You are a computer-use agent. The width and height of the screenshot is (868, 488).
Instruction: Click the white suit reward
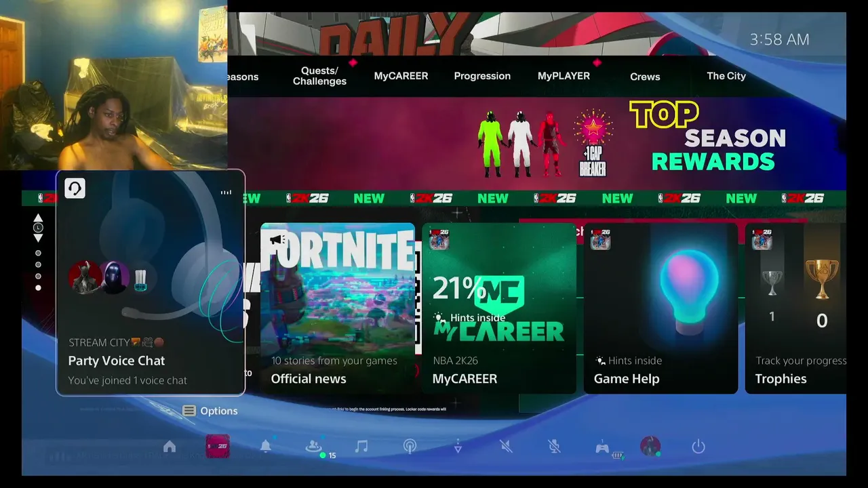pos(521,143)
